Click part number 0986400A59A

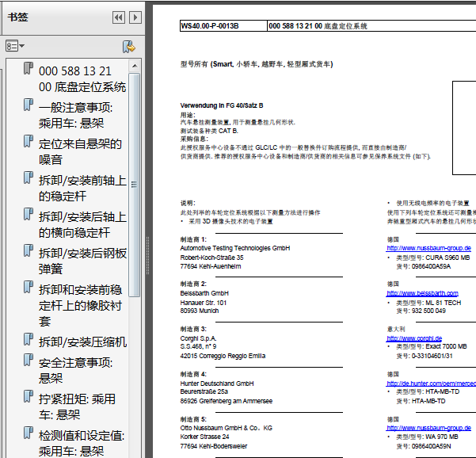(431, 266)
